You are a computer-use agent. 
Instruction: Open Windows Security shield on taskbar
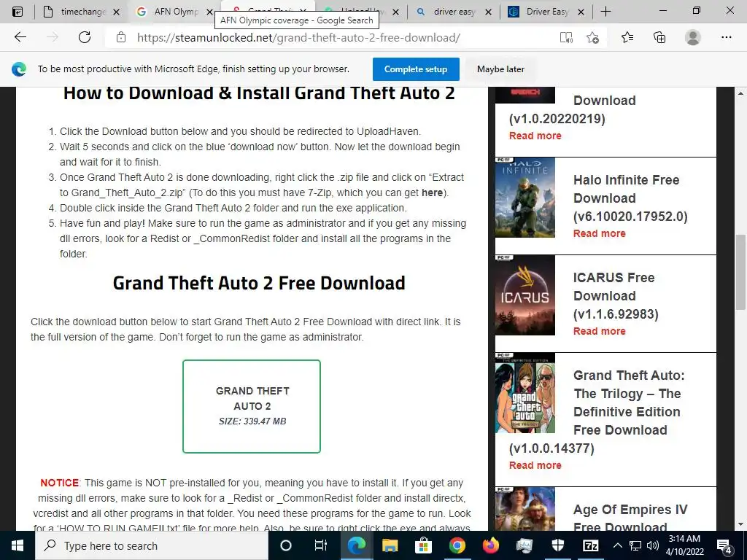click(x=557, y=545)
